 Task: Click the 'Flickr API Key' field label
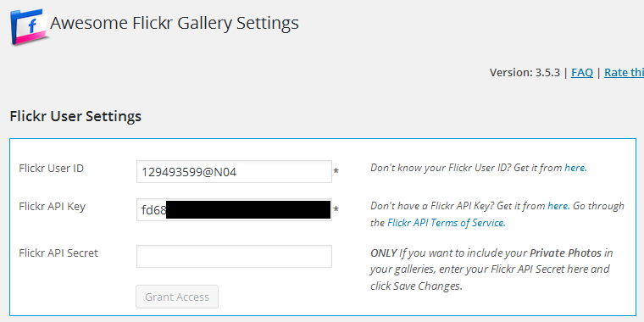(x=53, y=206)
